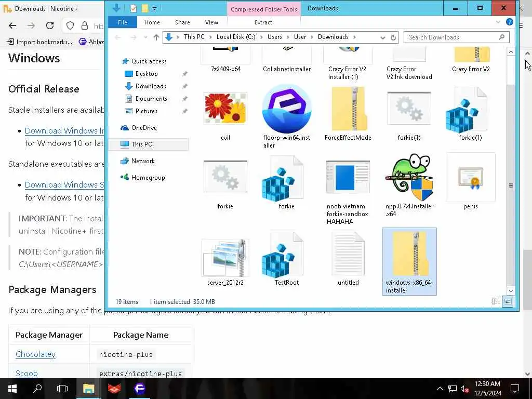Click Explorer scrollbar up arrow

(511, 51)
